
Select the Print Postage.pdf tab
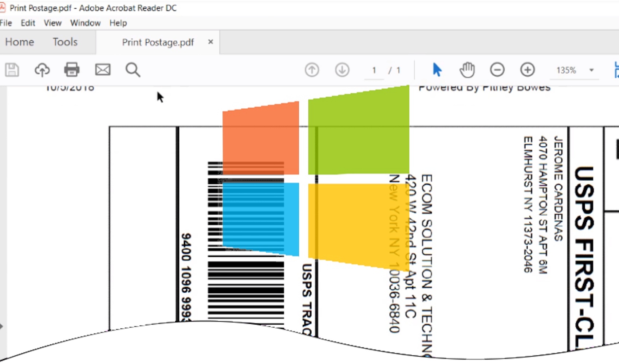click(x=158, y=42)
